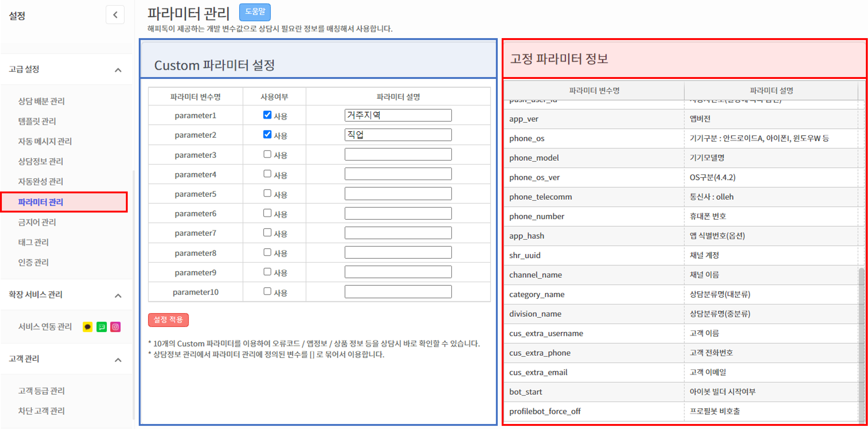This screenshot has width=868, height=429.
Task: Uncheck the parameter2 사용 checkbox
Action: click(x=267, y=135)
